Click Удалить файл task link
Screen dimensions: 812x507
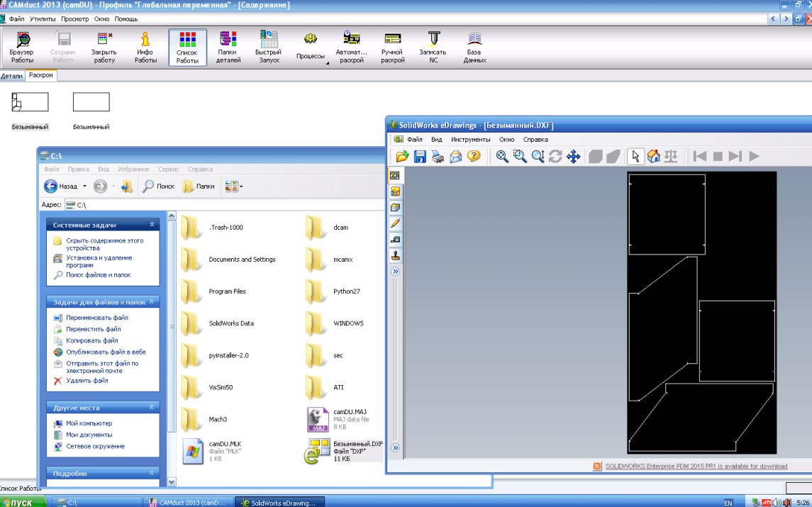[87, 381]
